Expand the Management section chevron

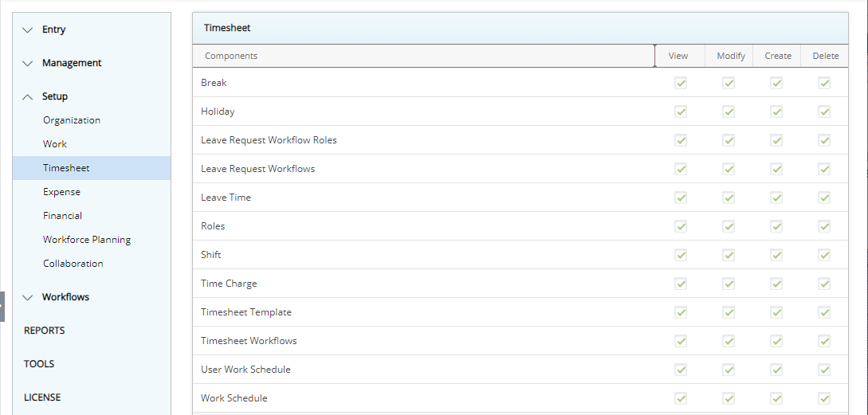(x=28, y=64)
